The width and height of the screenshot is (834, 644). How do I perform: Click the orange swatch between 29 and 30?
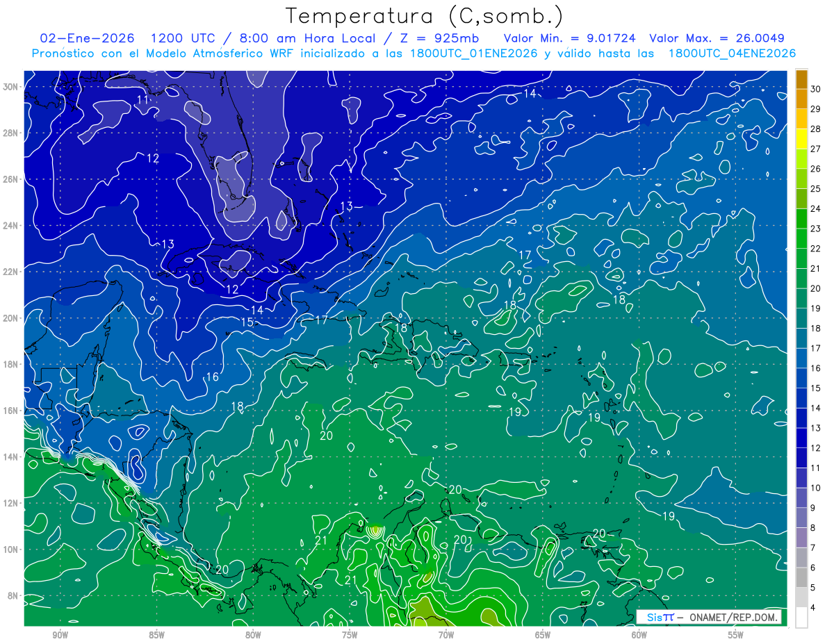click(x=801, y=98)
